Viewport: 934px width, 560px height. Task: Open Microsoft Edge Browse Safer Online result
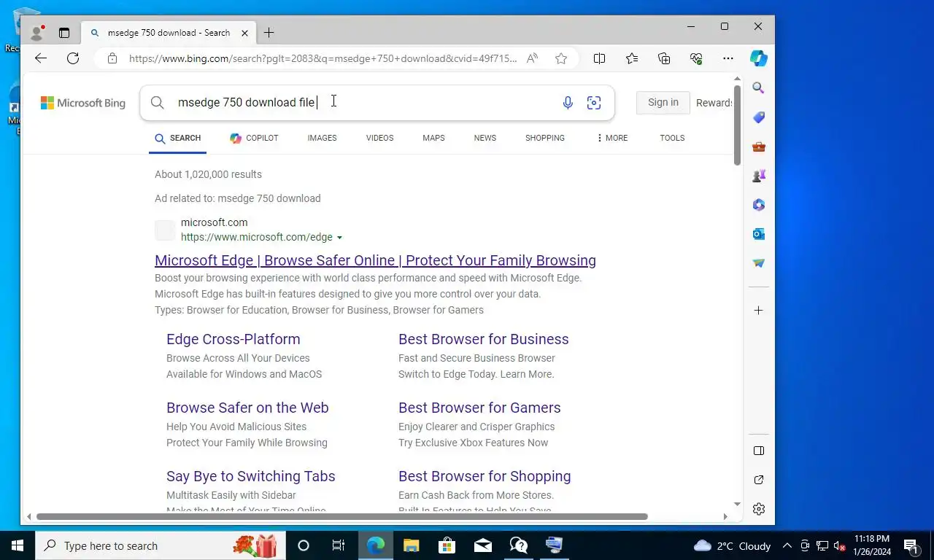click(x=375, y=260)
